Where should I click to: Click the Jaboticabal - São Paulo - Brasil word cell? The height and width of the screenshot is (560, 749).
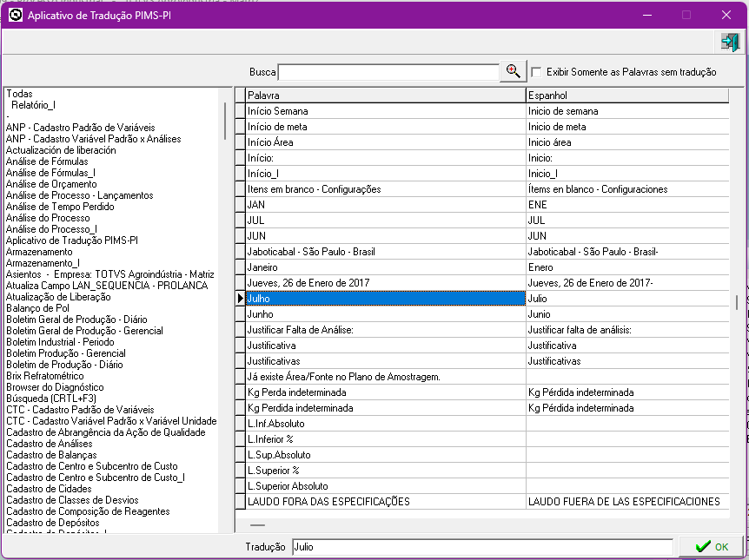pos(386,252)
